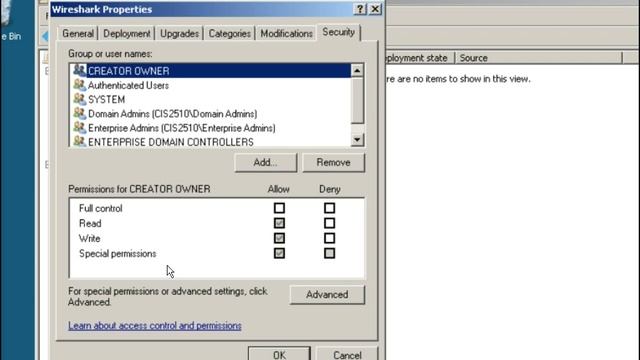Select the Security tab
This screenshot has width=640, height=360.
tap(338, 32)
